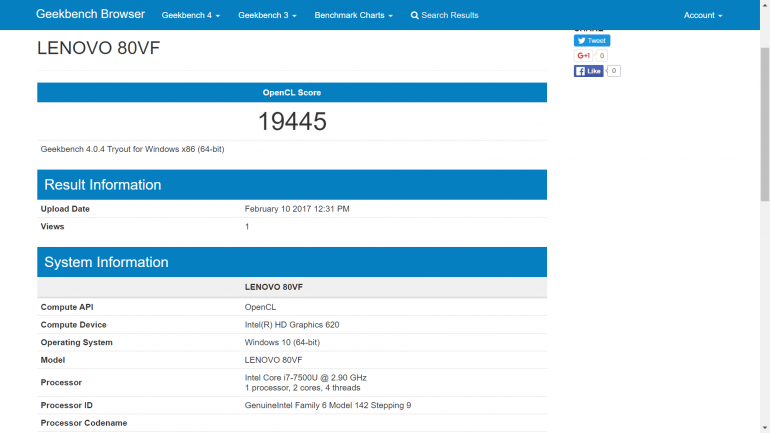Click the Intel Core i7-7500U processor text

click(x=305, y=378)
